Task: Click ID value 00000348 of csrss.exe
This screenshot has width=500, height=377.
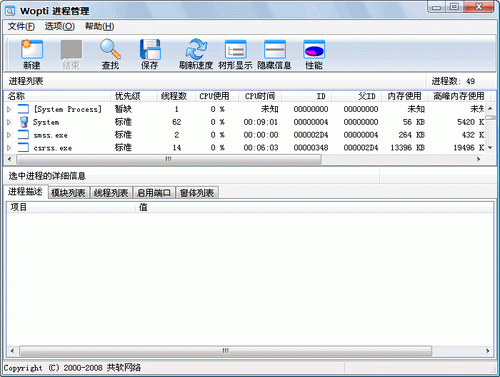Action: [311, 148]
